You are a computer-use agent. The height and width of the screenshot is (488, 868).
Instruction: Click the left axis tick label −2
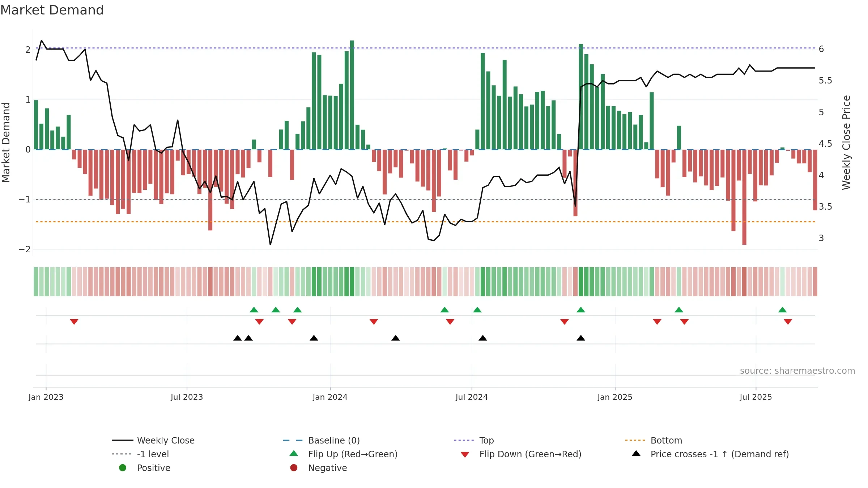coord(25,249)
